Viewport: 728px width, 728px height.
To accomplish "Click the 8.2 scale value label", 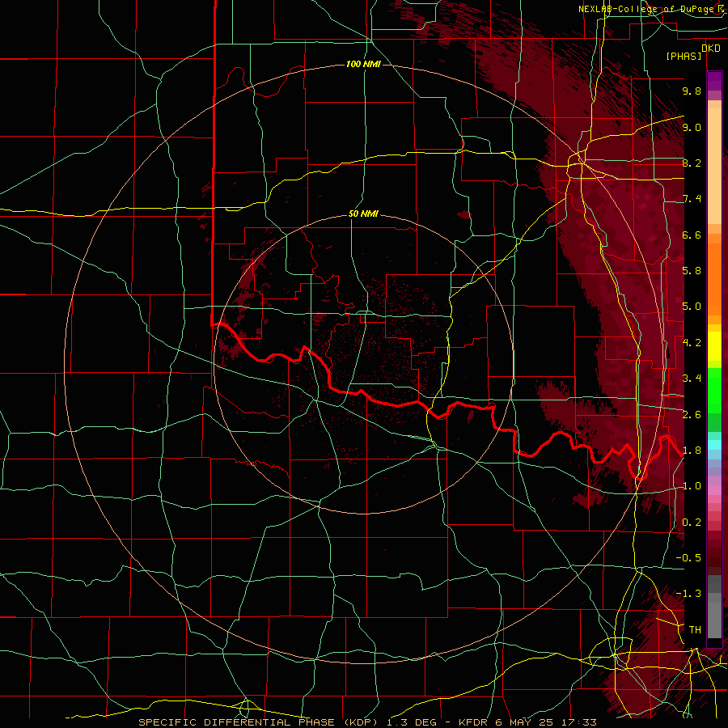I will click(692, 163).
